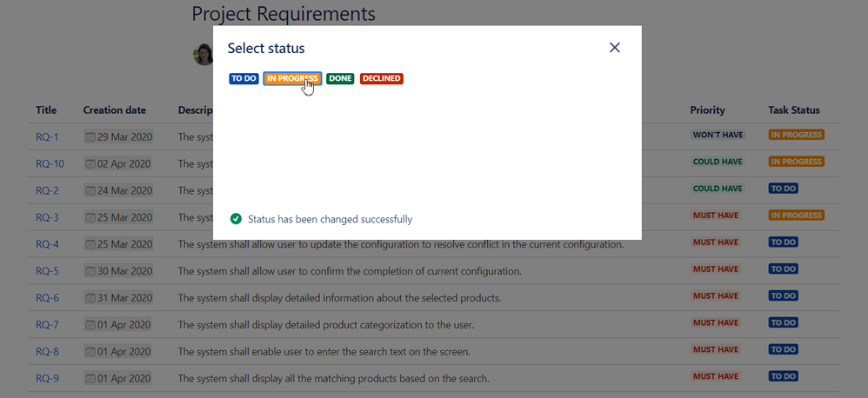Click the 'Status has been changed successfully' message
This screenshot has width=868, height=398.
(330, 219)
